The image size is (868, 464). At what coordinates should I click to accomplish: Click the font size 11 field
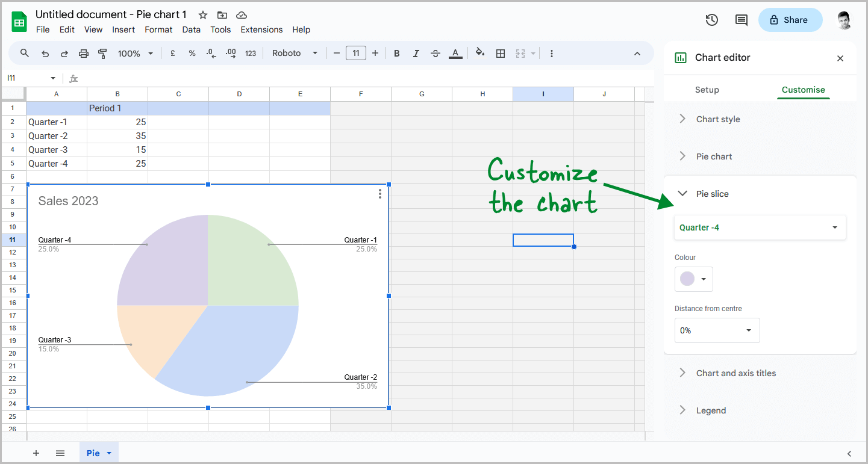(x=356, y=54)
